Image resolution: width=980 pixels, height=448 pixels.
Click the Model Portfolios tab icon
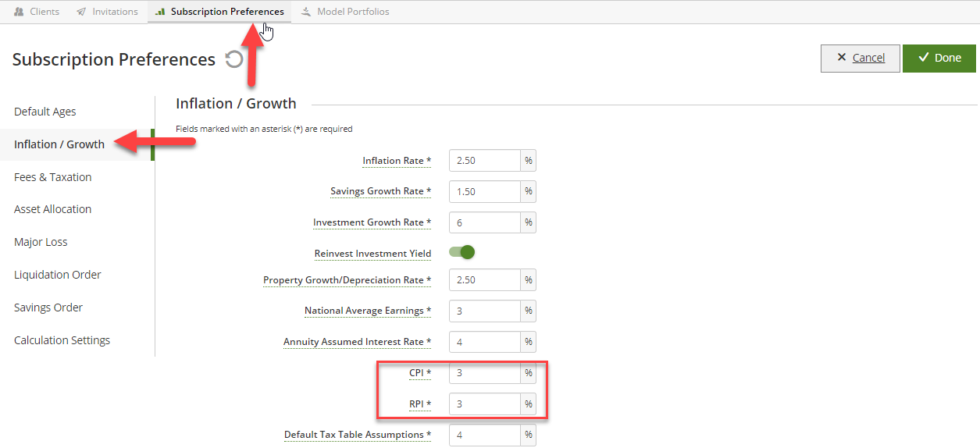coord(306,12)
